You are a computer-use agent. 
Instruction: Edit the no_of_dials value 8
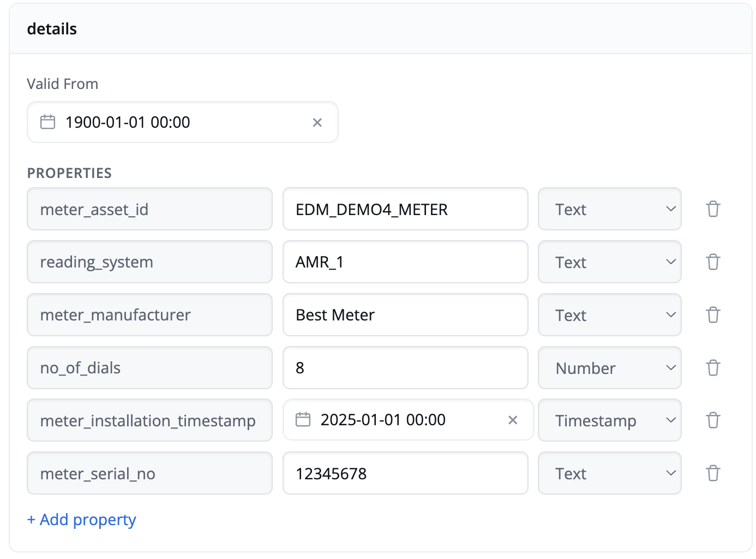point(405,368)
